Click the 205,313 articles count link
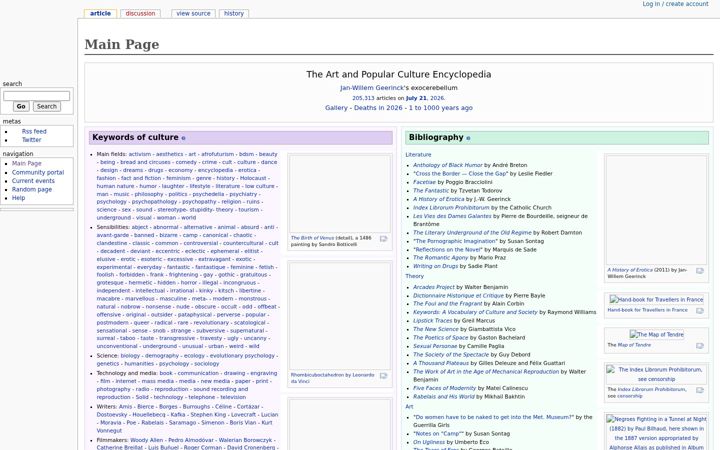This screenshot has height=450, width=720. click(x=363, y=98)
